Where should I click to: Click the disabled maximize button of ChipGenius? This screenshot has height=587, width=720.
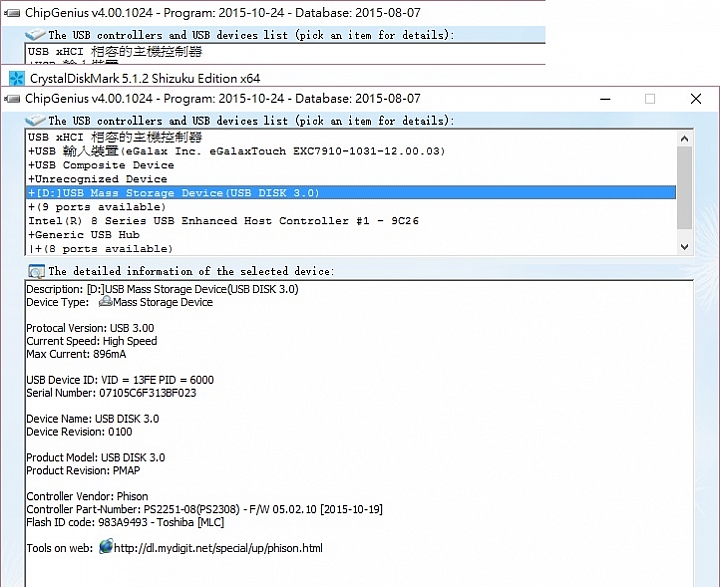[650, 99]
